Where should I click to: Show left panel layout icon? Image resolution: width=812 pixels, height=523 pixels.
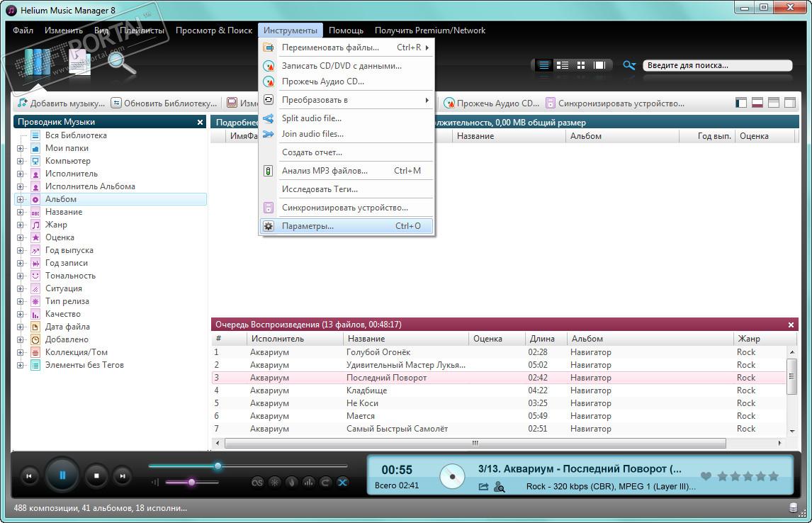pos(741,103)
